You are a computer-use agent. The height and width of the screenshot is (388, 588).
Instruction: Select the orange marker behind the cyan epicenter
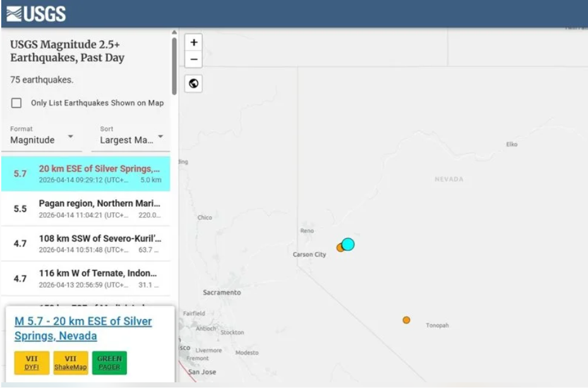tap(339, 248)
